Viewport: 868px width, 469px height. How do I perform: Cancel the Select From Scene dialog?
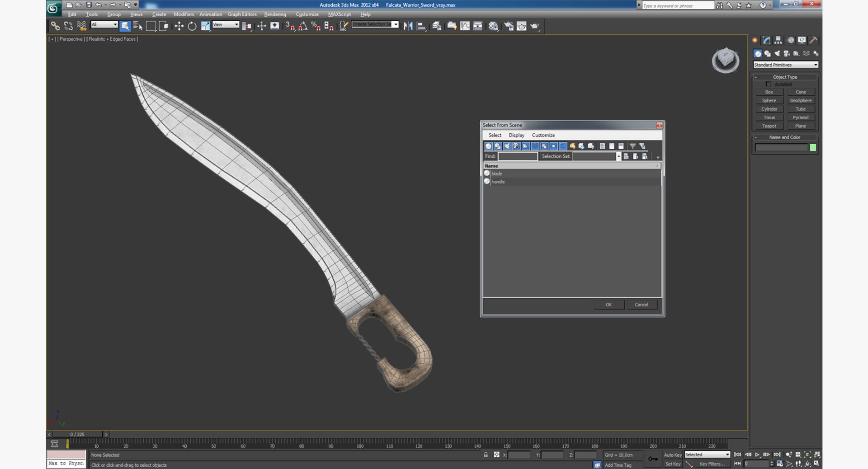pyautogui.click(x=641, y=305)
